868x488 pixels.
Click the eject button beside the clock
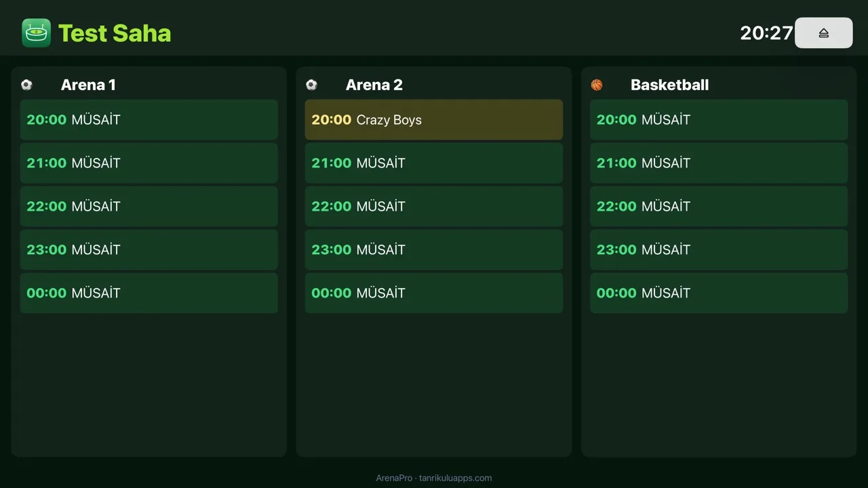click(823, 33)
